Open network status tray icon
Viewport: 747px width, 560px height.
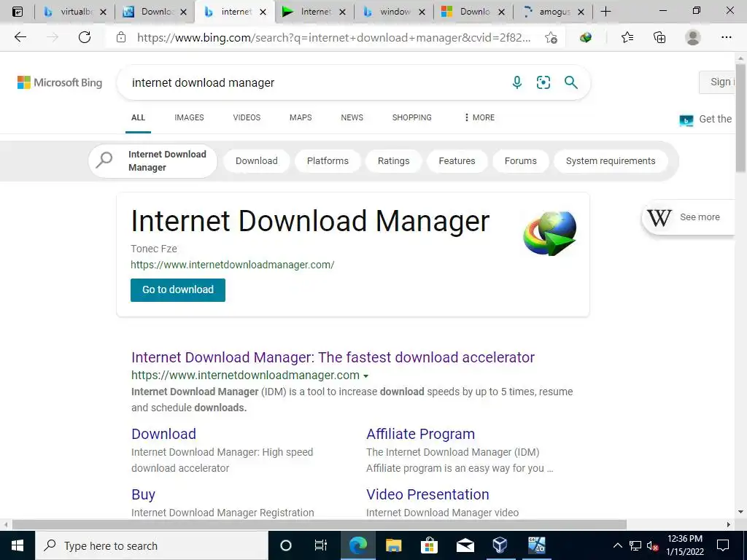(x=635, y=545)
